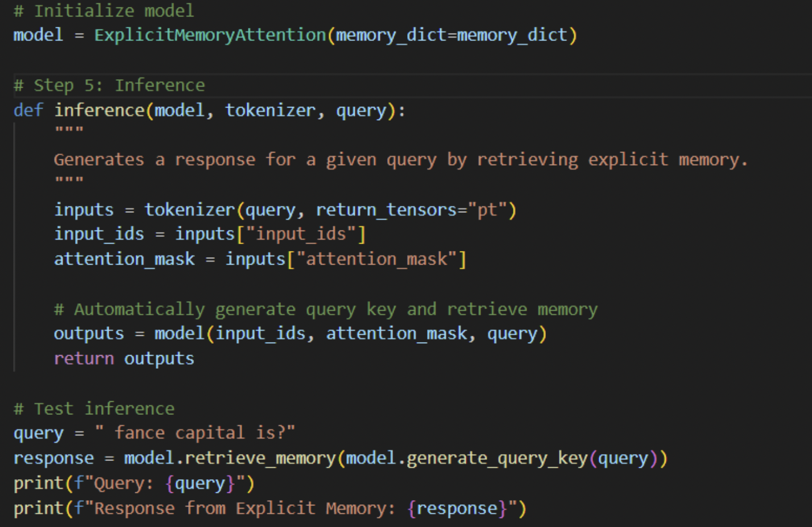Click the return_tensors argument
This screenshot has height=527, width=812.
point(387,210)
